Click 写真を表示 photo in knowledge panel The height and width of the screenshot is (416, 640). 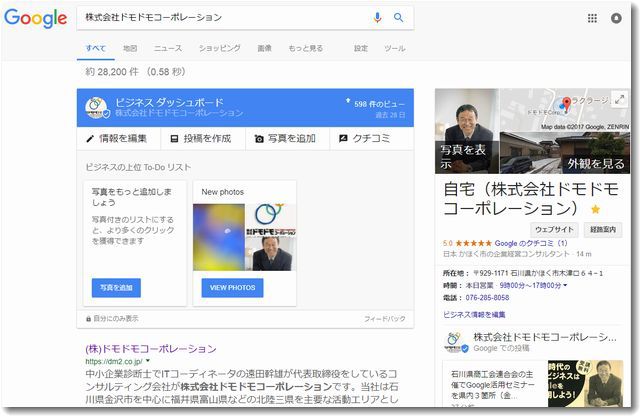[x=467, y=131]
